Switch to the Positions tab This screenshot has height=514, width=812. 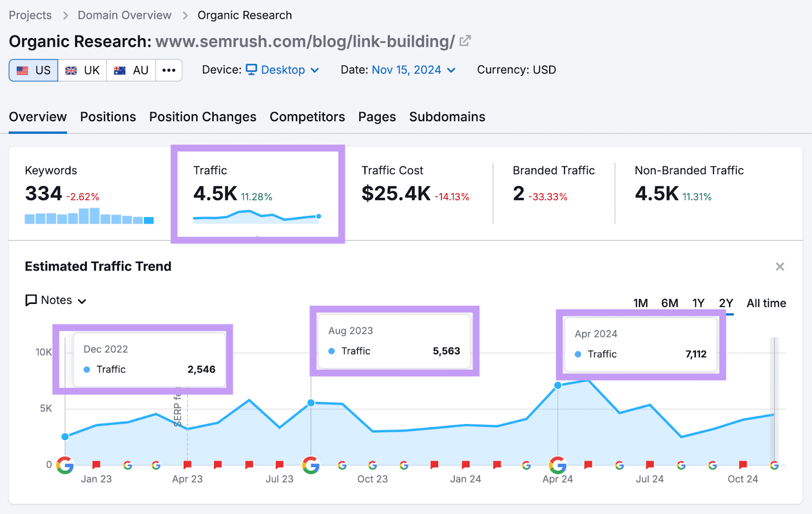coord(108,117)
